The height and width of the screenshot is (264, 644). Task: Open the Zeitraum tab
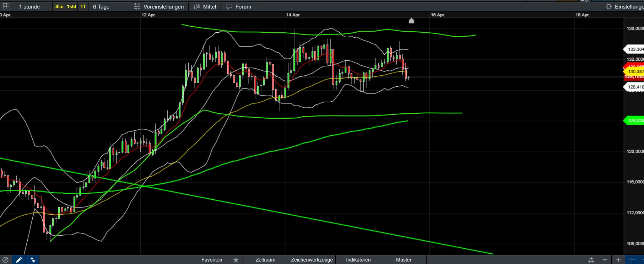[x=265, y=260]
